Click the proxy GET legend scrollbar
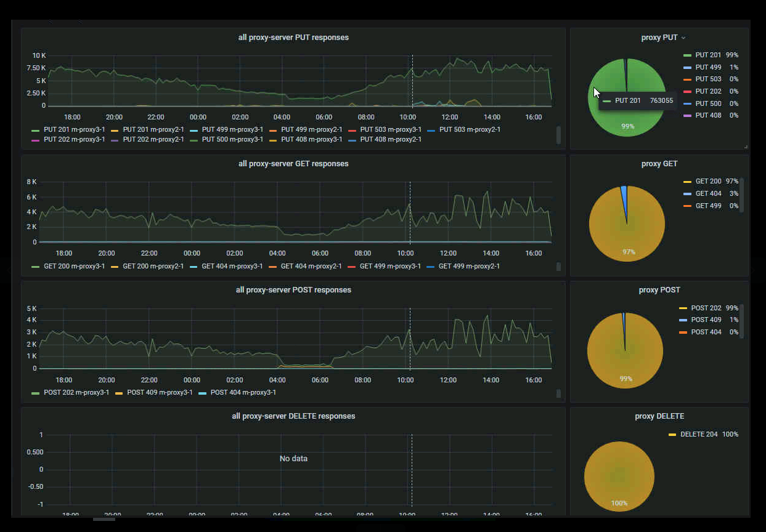Image resolution: width=766 pixels, height=532 pixels. click(741, 195)
